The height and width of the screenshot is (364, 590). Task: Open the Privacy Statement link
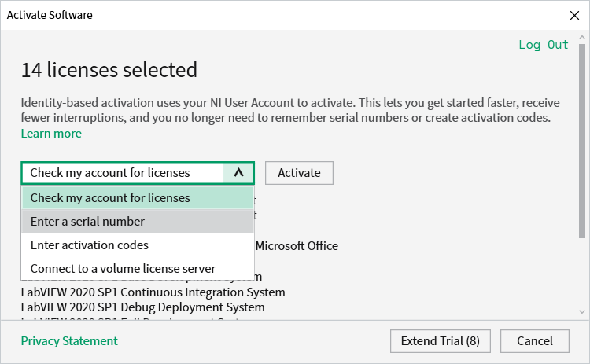(69, 341)
